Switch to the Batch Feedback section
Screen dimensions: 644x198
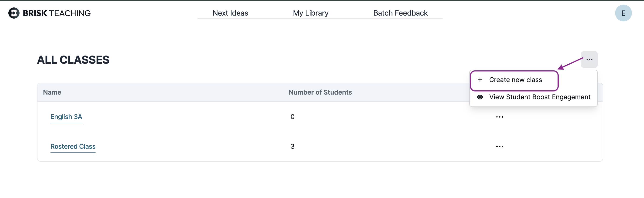coord(400,13)
